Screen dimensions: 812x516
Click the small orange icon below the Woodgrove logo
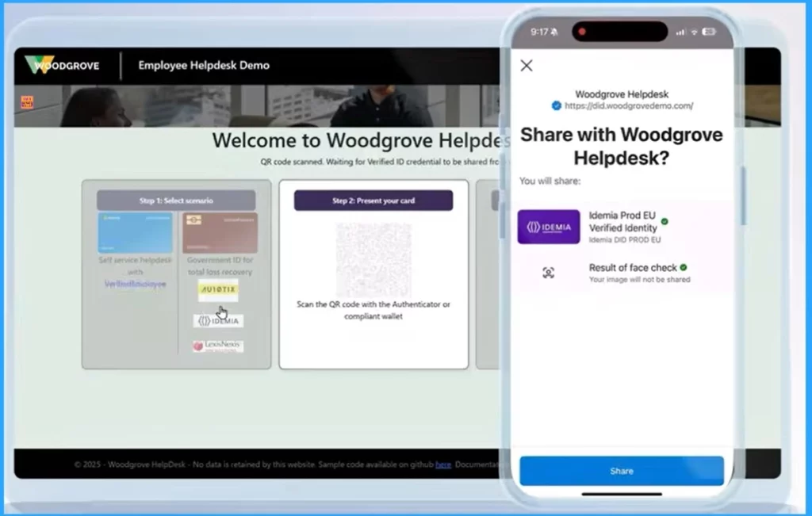[x=27, y=102]
